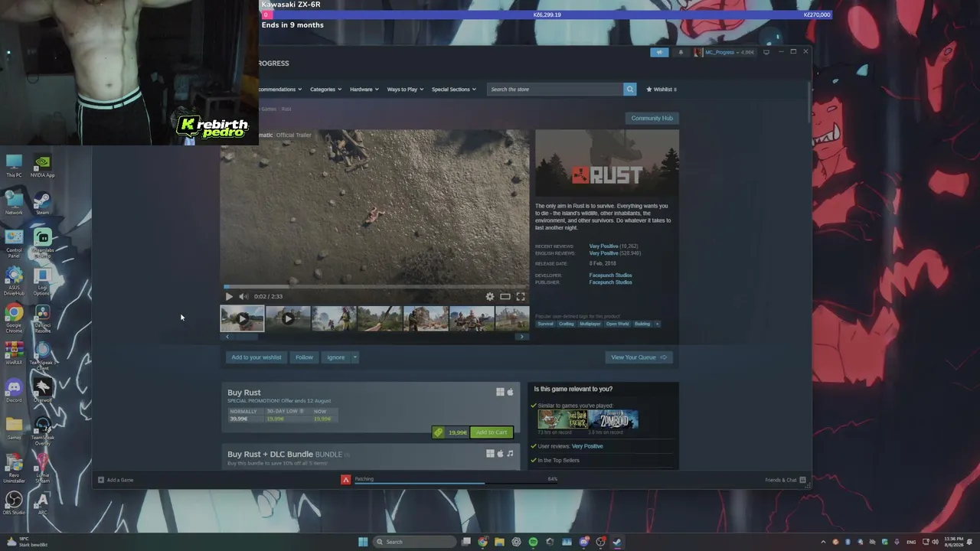This screenshot has height=551, width=980.
Task: Open the Overwolf desktop shortcut
Action: [x=43, y=390]
